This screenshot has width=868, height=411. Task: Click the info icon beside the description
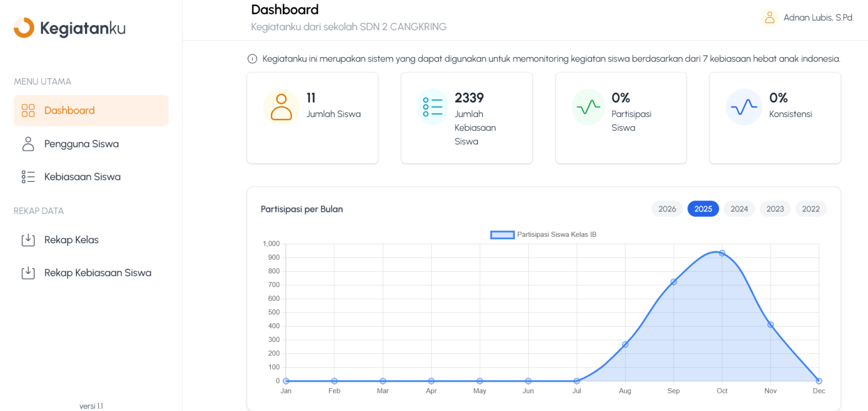coord(252,59)
